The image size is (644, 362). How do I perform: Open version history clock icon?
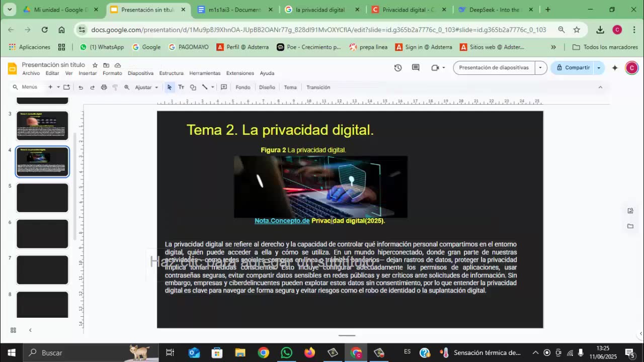pyautogui.click(x=398, y=67)
